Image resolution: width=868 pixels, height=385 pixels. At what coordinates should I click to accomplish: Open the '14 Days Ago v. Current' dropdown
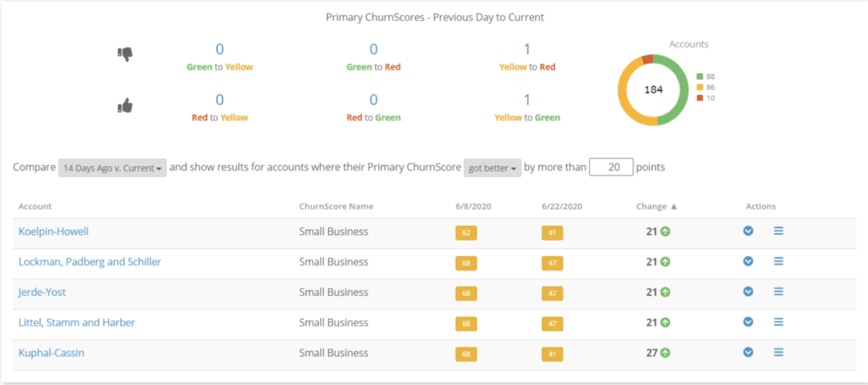pos(112,167)
